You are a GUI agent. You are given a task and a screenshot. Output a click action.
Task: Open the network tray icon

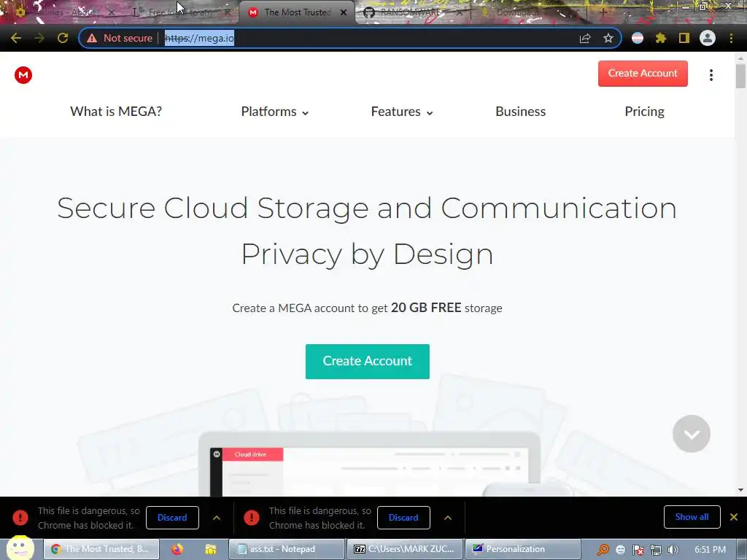tap(656, 550)
